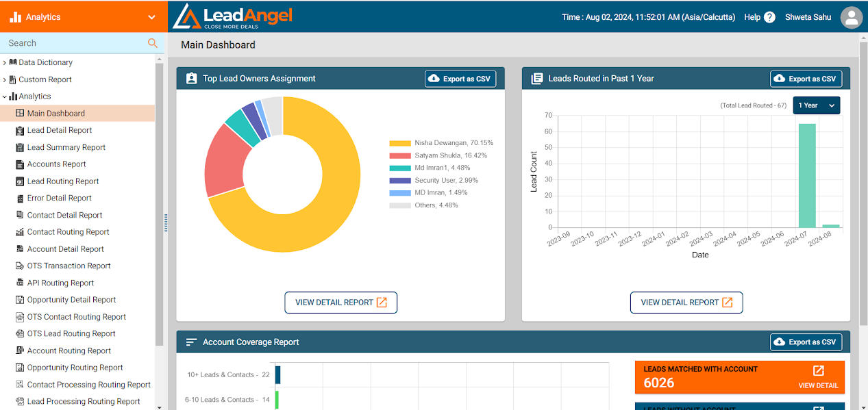Click the Main Dashboard grid icon in the sidebar

20,114
